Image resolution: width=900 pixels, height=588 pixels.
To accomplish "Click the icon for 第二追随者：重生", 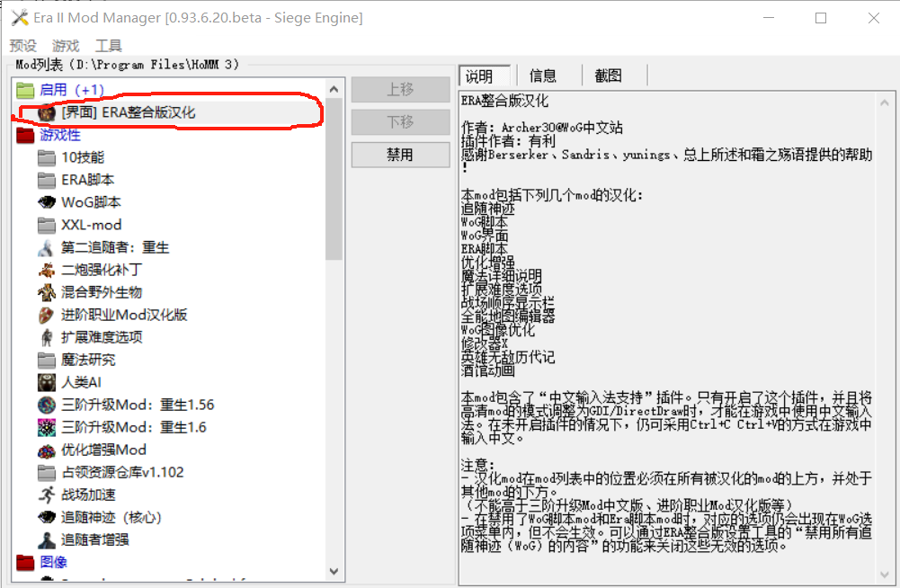I will tap(47, 247).
